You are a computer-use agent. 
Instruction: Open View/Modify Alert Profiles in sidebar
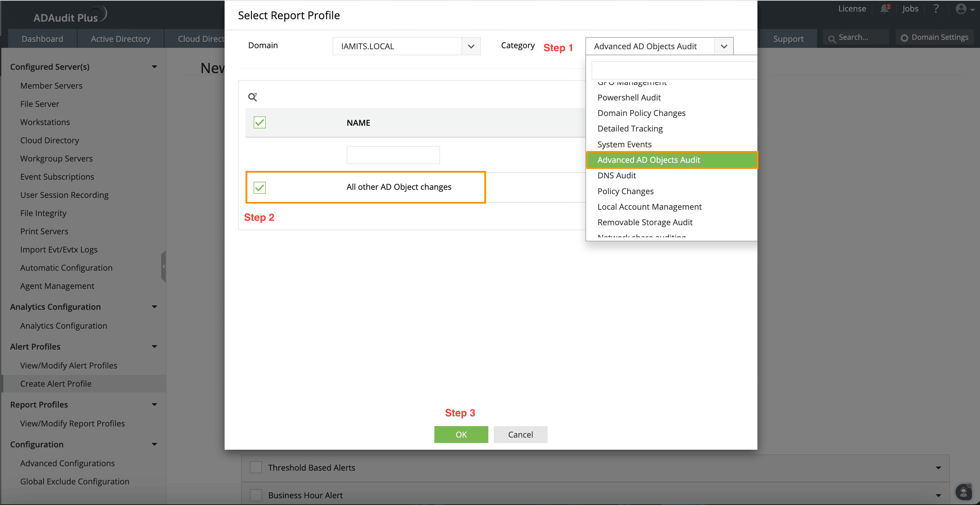point(68,365)
